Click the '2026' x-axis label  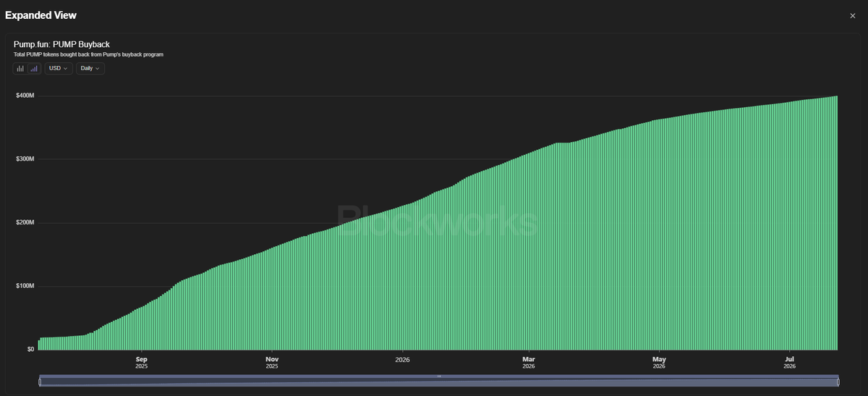pos(403,359)
